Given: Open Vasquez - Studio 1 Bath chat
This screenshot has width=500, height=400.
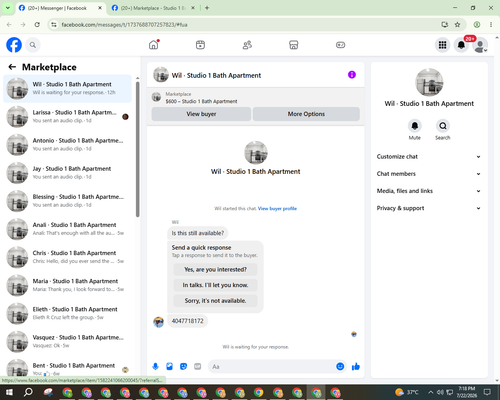Looking at the screenshot, I should (68, 341).
